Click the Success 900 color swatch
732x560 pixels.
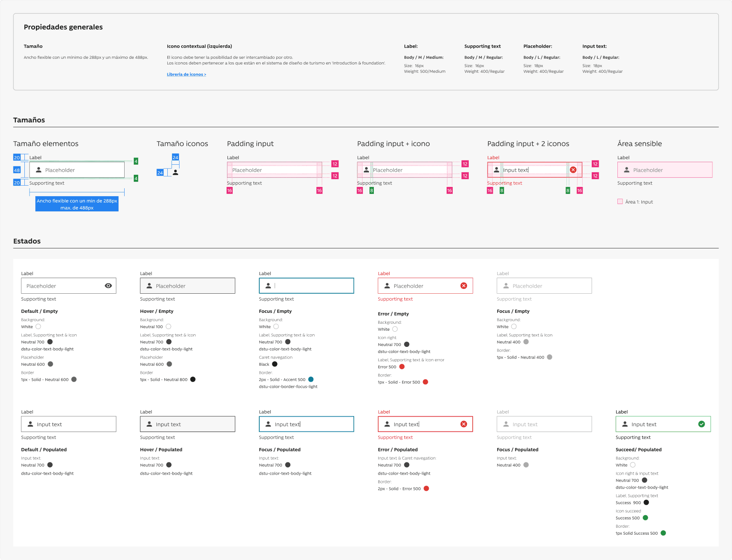646,502
